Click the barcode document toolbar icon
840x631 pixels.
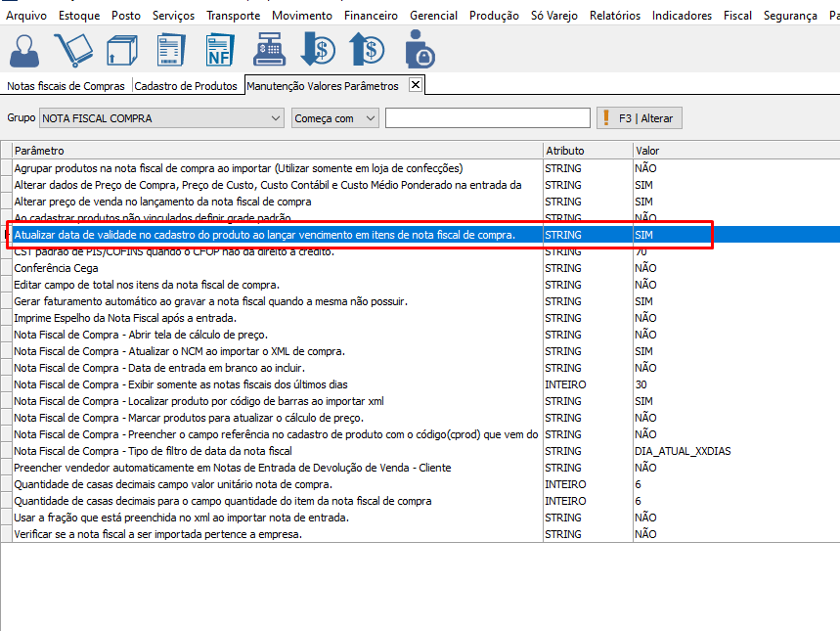(171, 49)
